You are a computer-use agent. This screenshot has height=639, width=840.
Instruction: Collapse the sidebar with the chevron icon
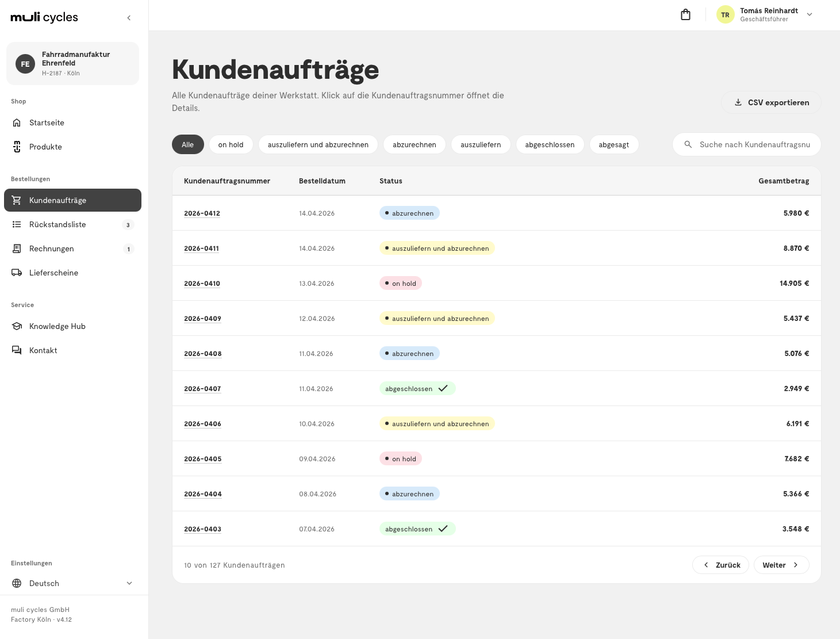click(x=129, y=18)
